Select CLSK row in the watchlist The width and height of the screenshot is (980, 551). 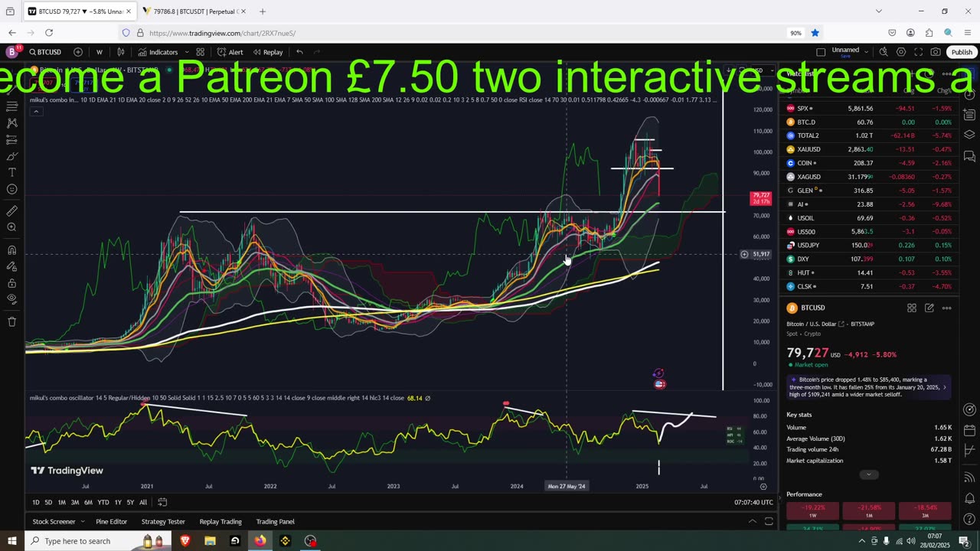coord(868,286)
